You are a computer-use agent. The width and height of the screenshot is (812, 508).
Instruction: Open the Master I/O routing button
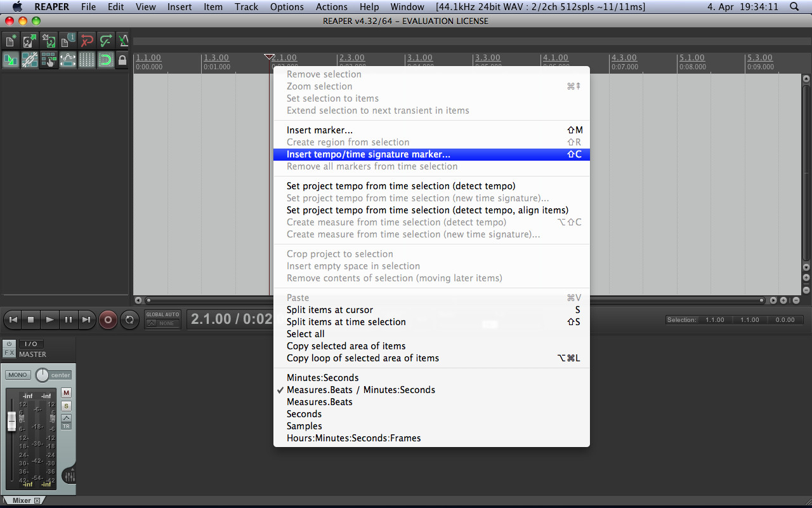pos(31,344)
